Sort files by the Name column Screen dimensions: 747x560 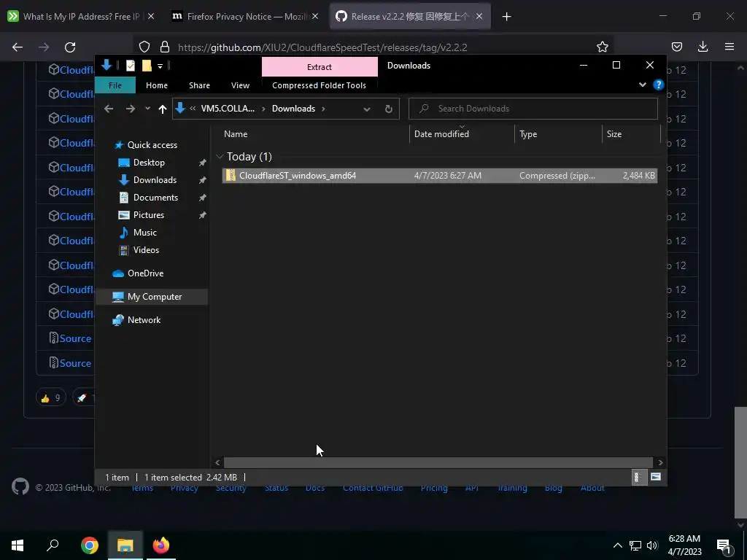[x=315, y=134]
